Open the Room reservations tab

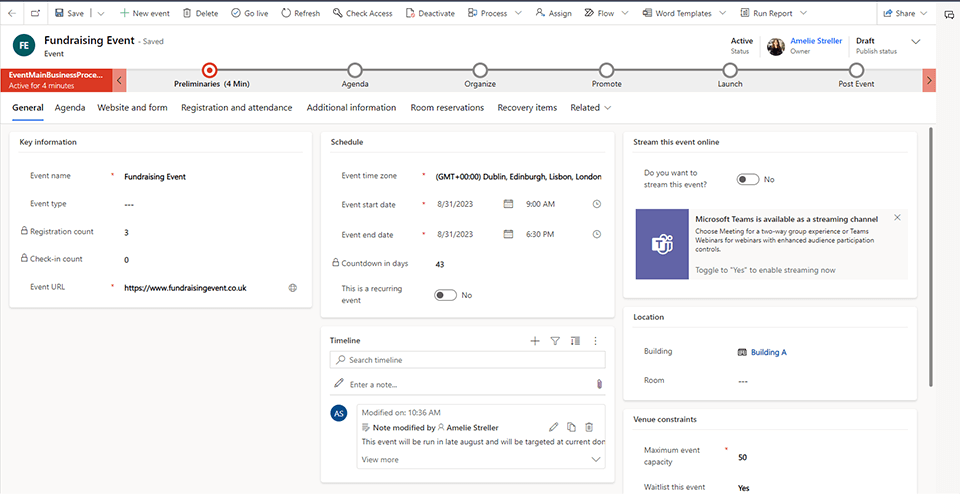point(446,108)
